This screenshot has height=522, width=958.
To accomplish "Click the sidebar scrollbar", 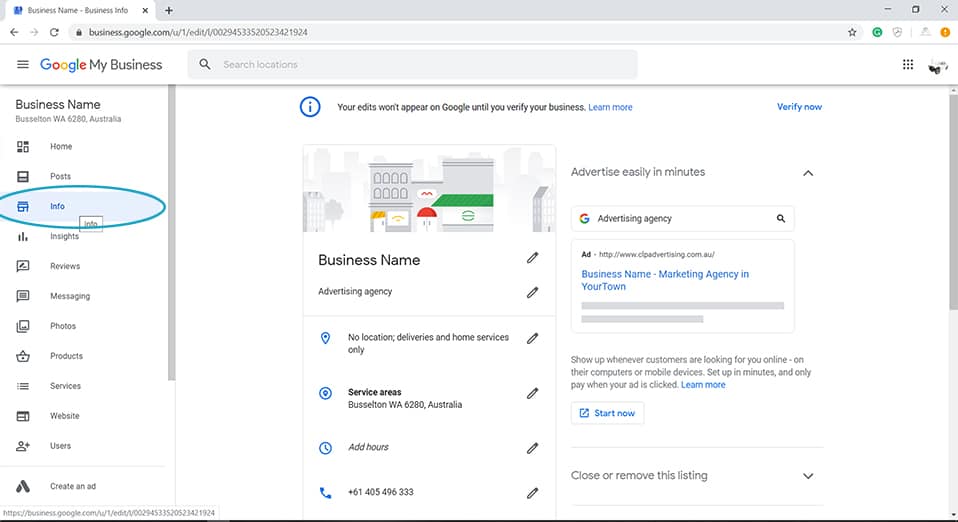I will pyautogui.click(x=172, y=232).
